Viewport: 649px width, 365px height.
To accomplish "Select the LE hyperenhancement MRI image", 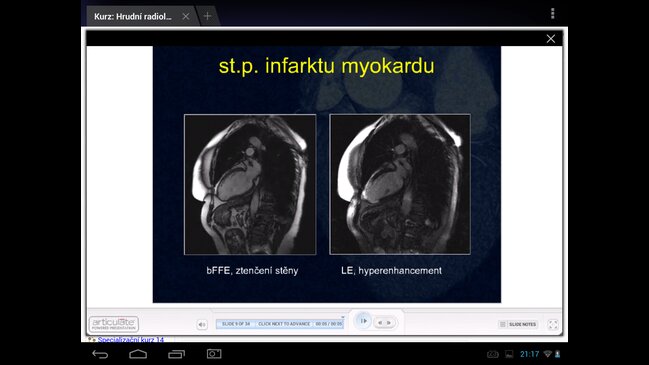I will [400, 185].
